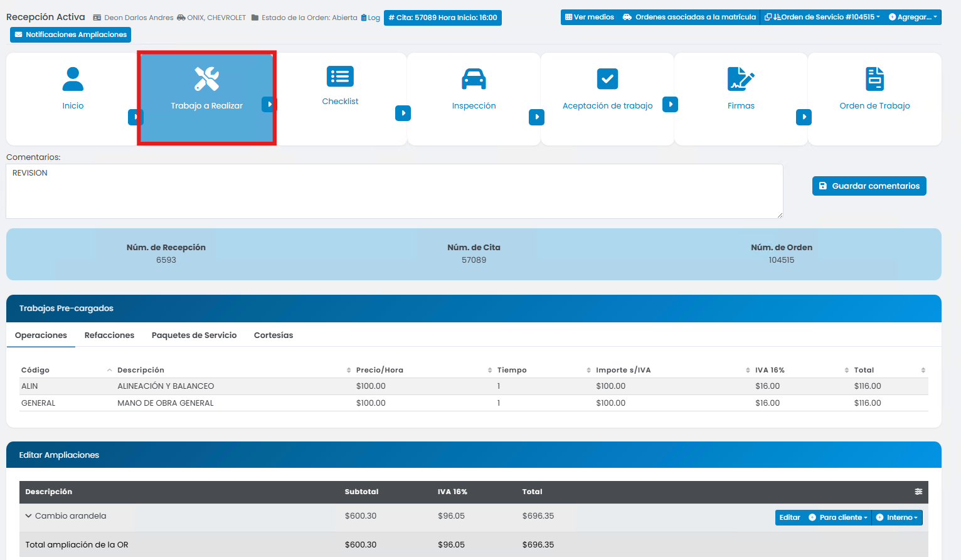Click into the Comentarios text area
Image resolution: width=961 pixels, height=560 pixels.
pyautogui.click(x=395, y=191)
